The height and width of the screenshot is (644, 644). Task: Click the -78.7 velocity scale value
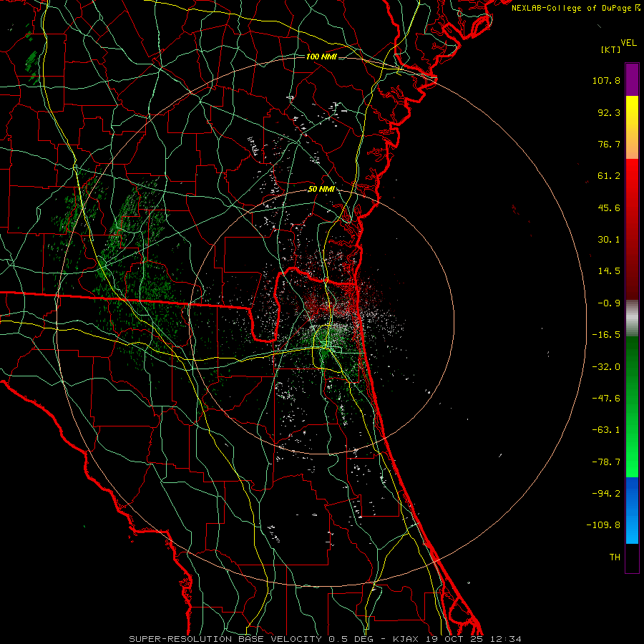point(606,462)
